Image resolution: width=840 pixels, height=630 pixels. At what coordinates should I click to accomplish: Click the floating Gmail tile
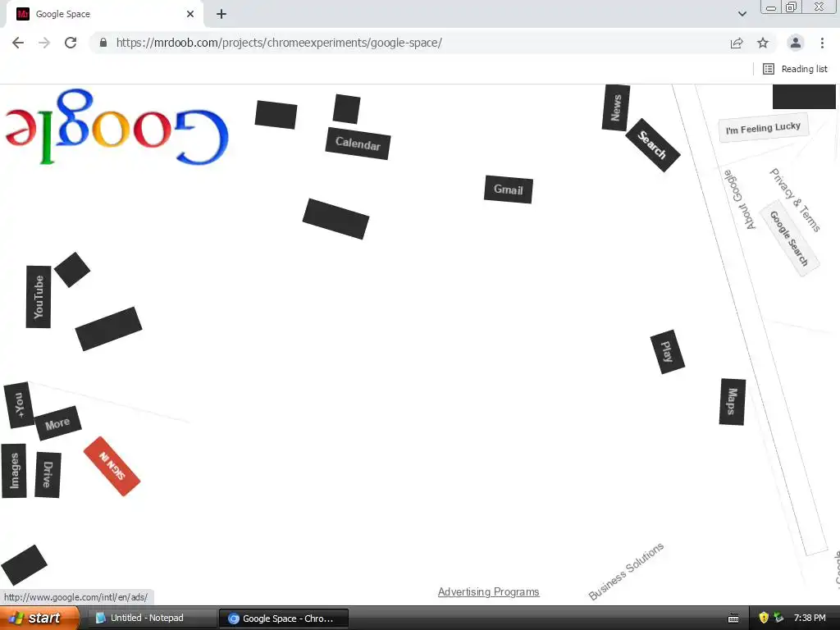[509, 189]
